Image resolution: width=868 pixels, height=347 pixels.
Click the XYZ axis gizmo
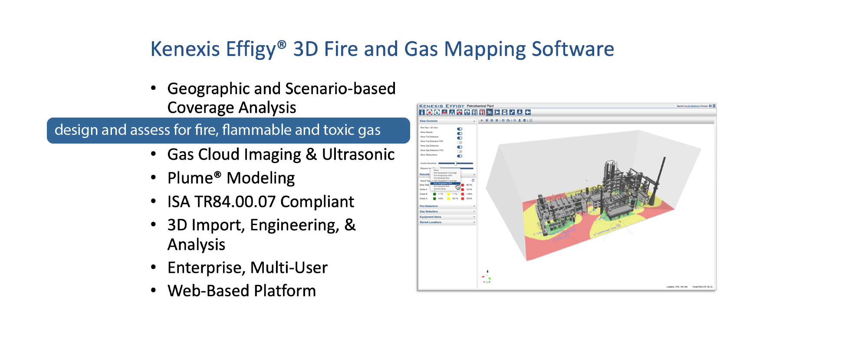click(x=487, y=276)
